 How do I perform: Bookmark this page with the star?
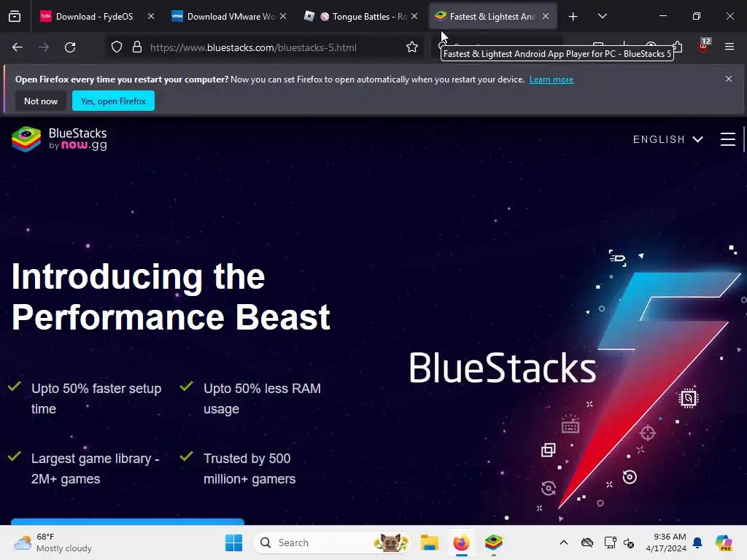point(412,47)
